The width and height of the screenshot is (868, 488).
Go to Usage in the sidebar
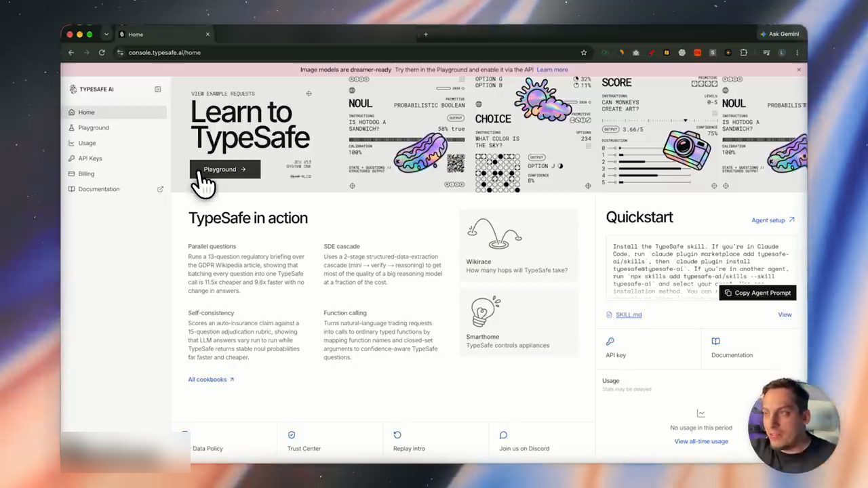(117, 143)
